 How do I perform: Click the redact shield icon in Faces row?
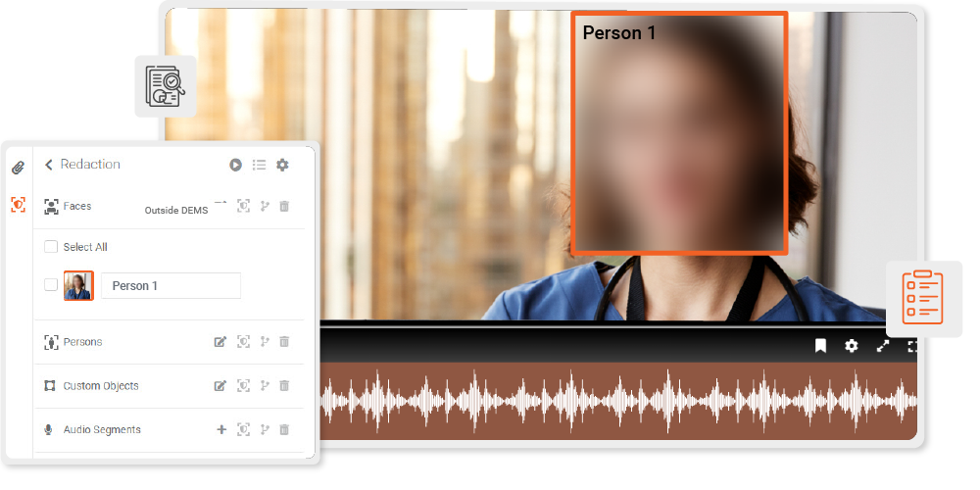[244, 206]
